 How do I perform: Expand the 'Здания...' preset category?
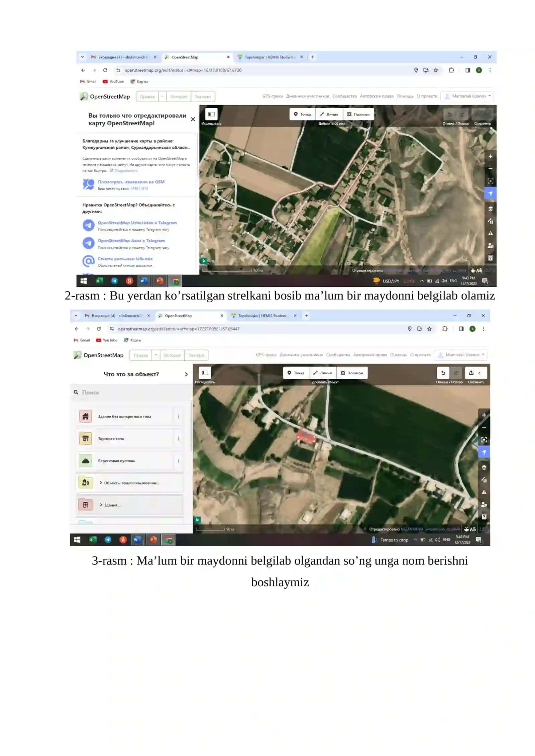[130, 505]
